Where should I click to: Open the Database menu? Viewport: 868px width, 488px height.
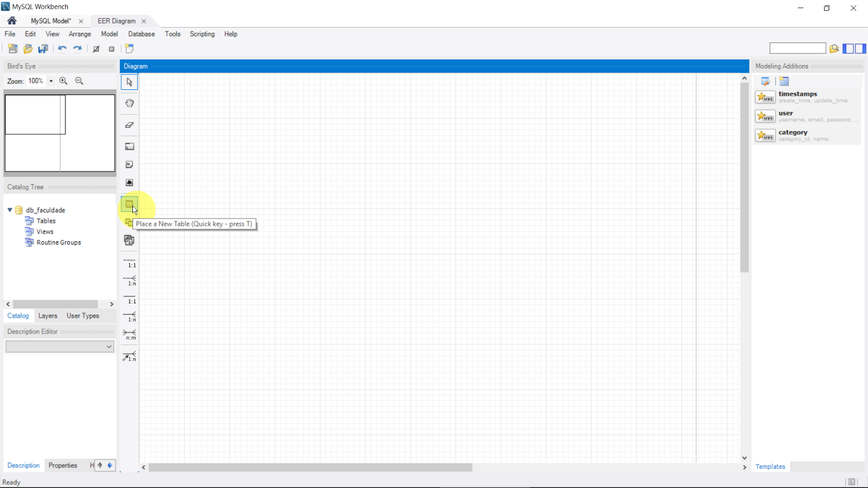142,34
